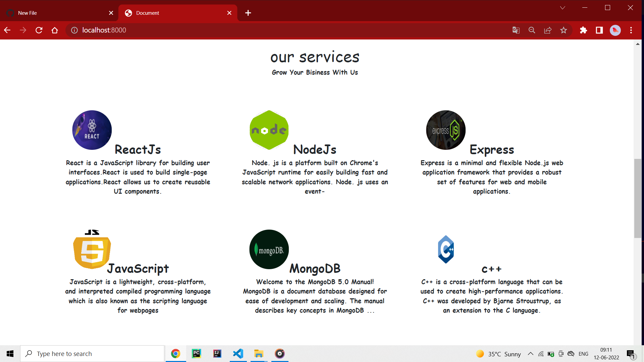This screenshot has height=362, width=644.
Task: View site information icon in address bar
Action: coord(74,30)
